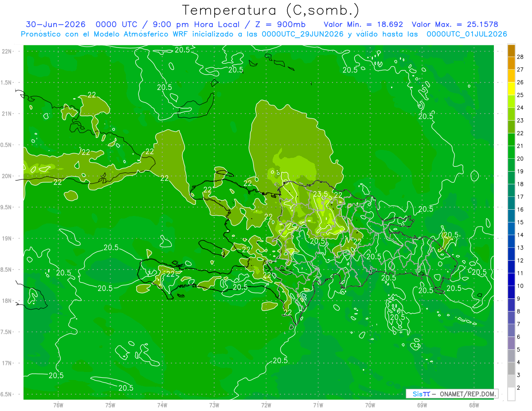Click legend value '6'
This screenshot has height=411, width=532.
pos(519,337)
